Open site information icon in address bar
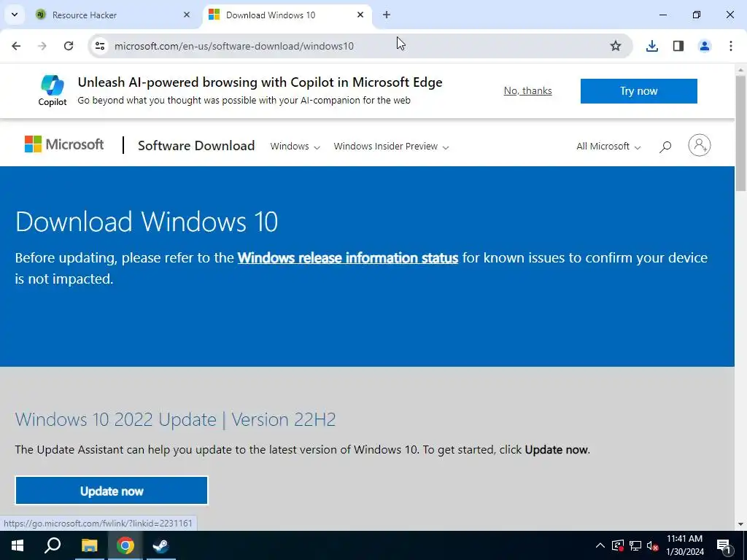Image resolution: width=747 pixels, height=560 pixels. tap(100, 46)
